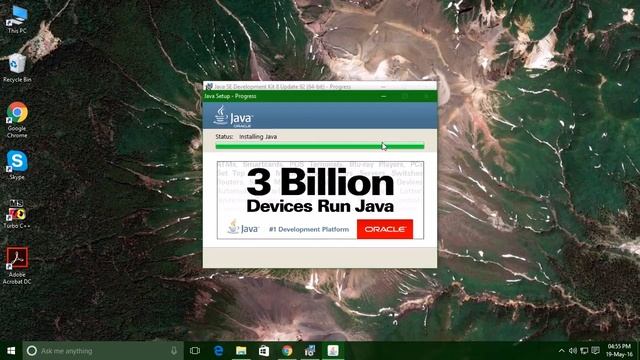Open the volume control in system tray
This screenshot has height=360, width=640.
[573, 351]
